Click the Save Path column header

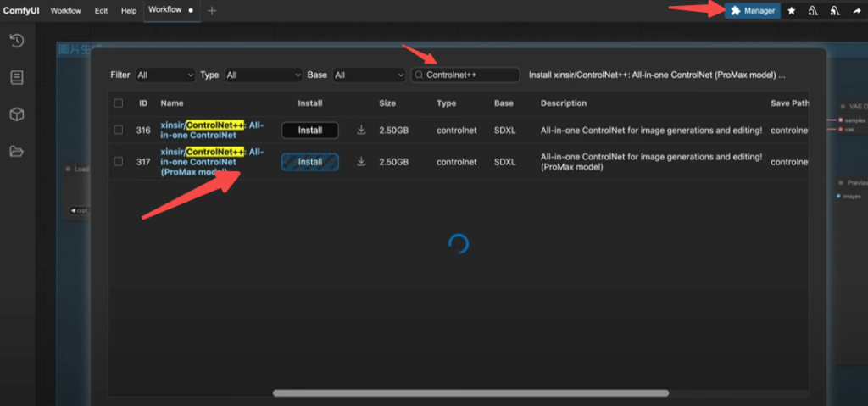coord(789,103)
